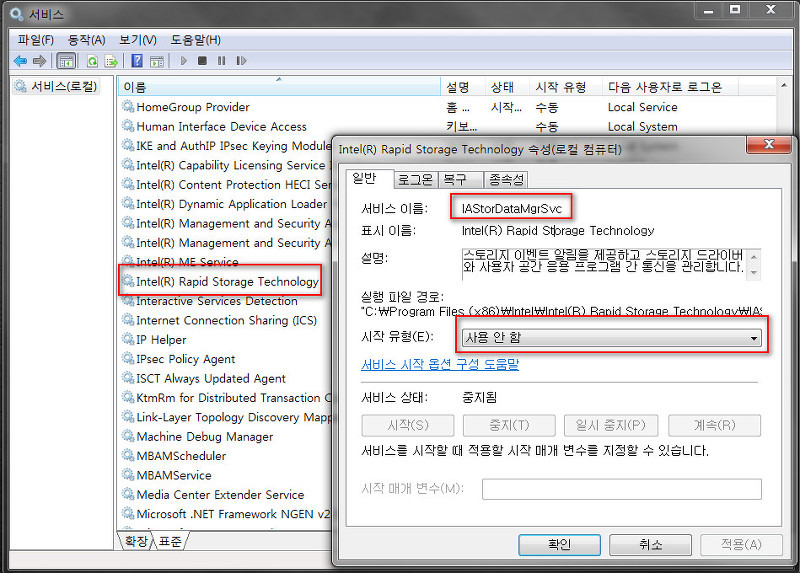The image size is (800, 573).
Task: Click the Forward arrow in Services toolbar
Action: [x=39, y=61]
